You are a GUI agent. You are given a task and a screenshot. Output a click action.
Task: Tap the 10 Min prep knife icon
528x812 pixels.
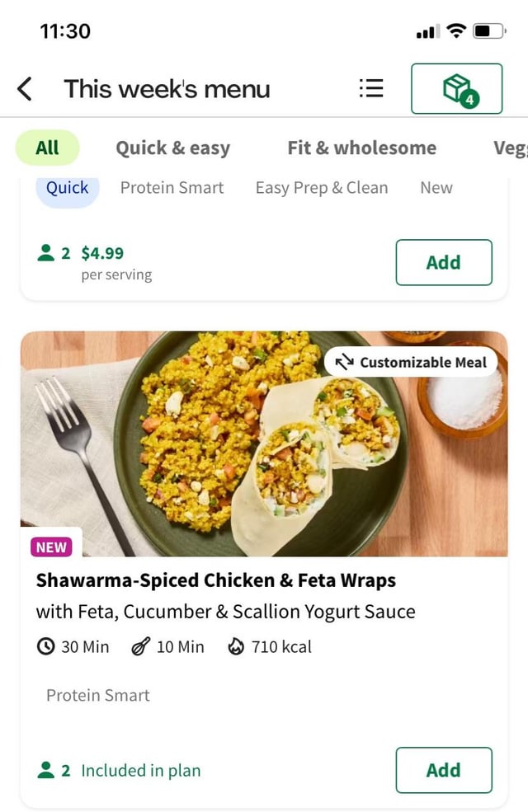140,647
